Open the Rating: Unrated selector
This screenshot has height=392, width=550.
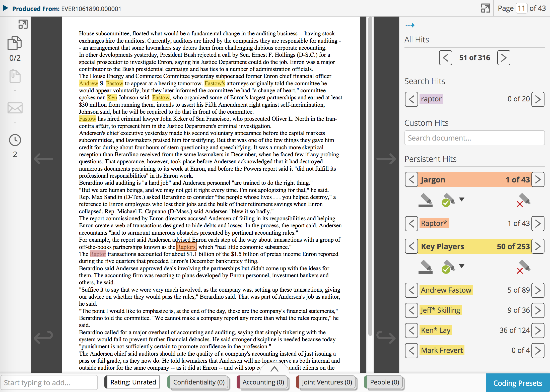point(133,382)
